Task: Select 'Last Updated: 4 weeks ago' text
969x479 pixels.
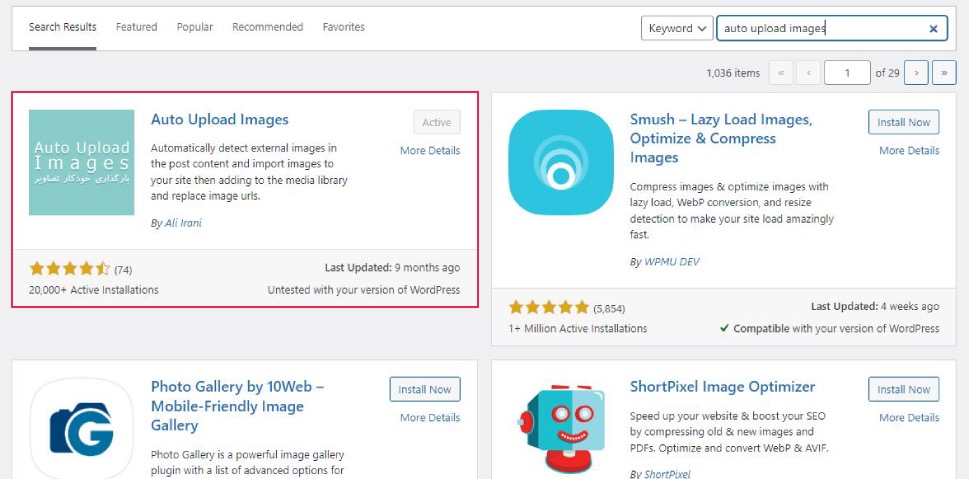Action: (x=875, y=307)
